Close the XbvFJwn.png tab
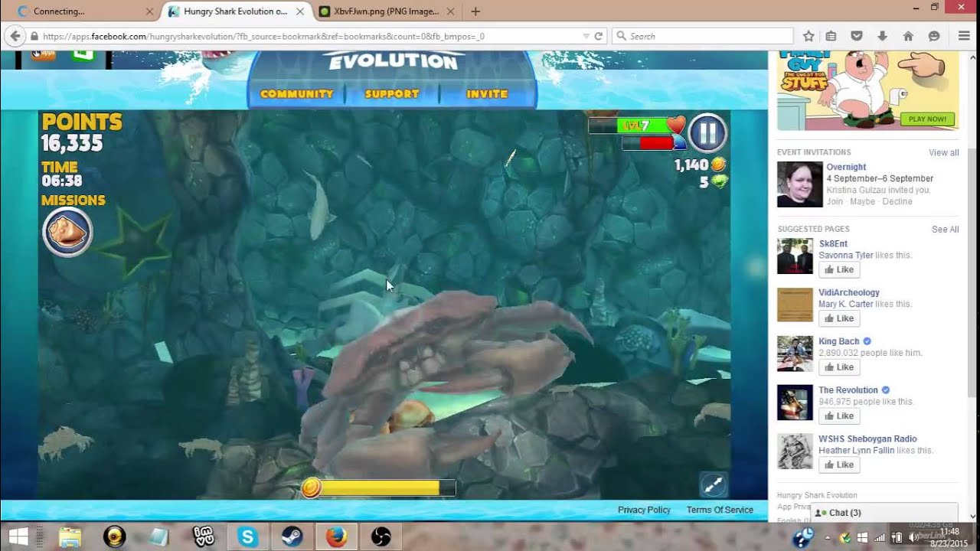This screenshot has width=980, height=551. [x=450, y=11]
